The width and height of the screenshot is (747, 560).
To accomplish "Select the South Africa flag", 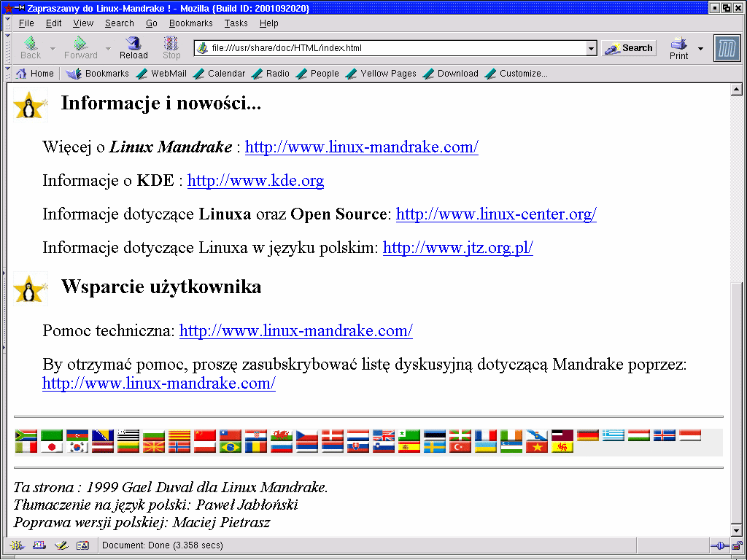I will tap(26, 435).
